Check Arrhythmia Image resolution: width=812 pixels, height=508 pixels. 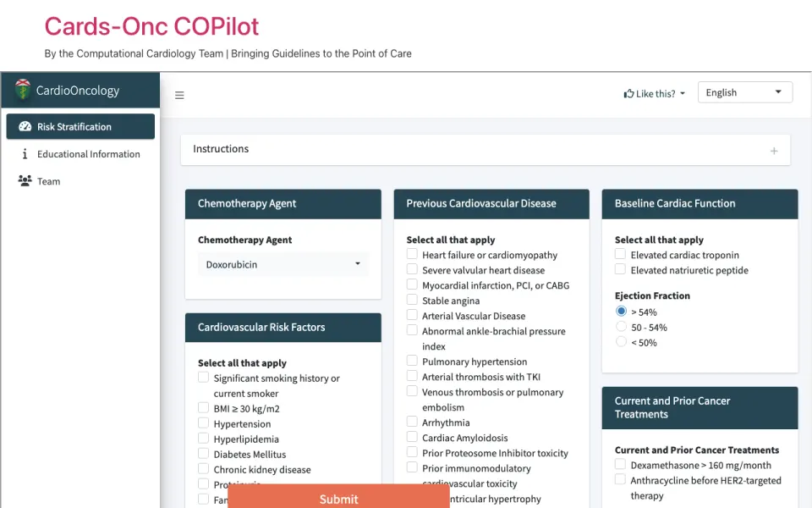(x=412, y=422)
